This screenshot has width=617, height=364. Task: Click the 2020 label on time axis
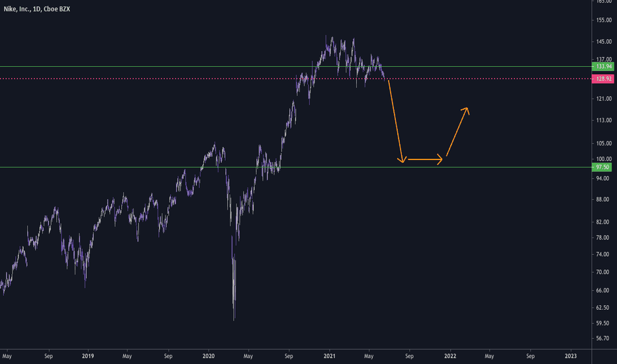[x=209, y=356]
